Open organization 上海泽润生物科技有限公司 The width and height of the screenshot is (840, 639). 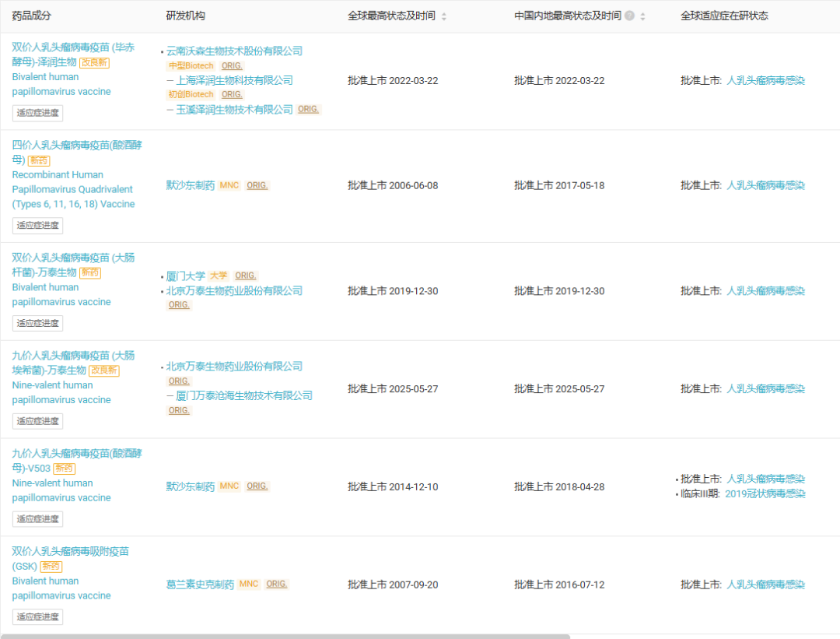tap(234, 80)
